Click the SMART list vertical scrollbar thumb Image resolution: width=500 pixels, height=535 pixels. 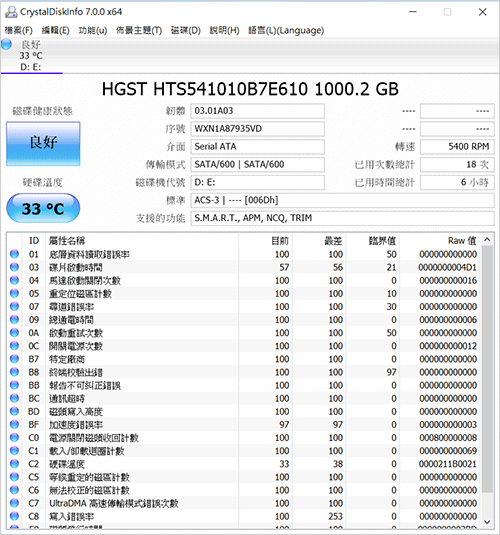pos(487,369)
